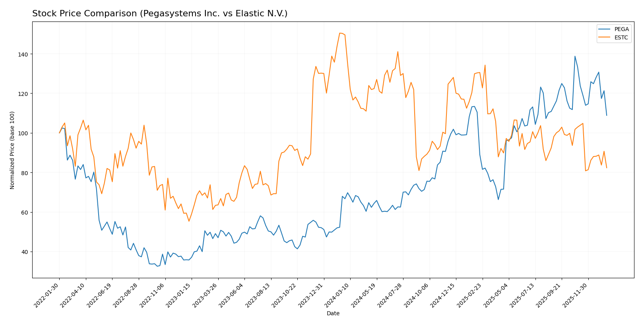Click the 140 y-axis tick label
The image size is (644, 326).
click(23, 54)
